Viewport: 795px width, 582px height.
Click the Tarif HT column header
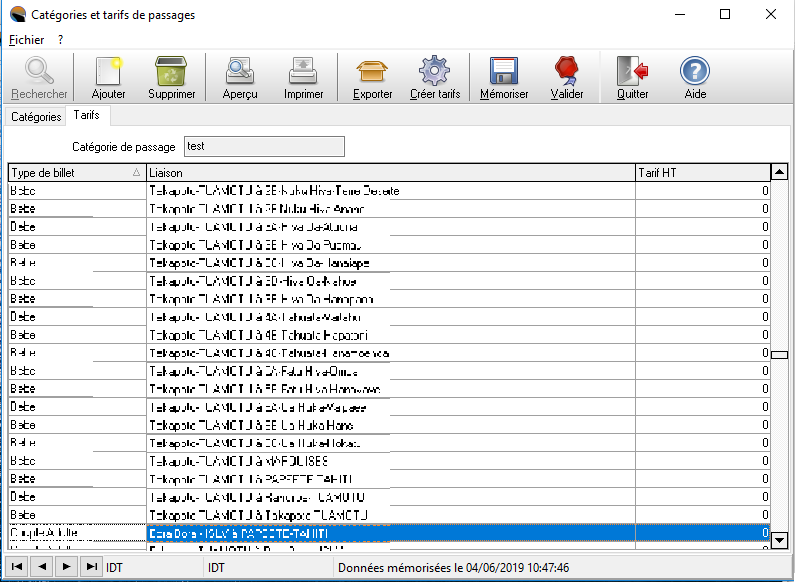[x=700, y=173]
